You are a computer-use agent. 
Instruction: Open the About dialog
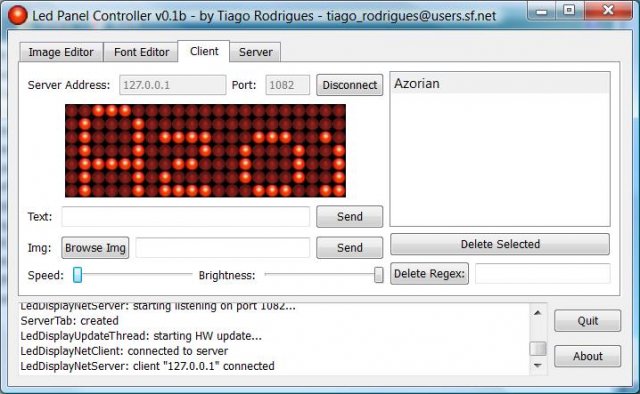(x=587, y=356)
